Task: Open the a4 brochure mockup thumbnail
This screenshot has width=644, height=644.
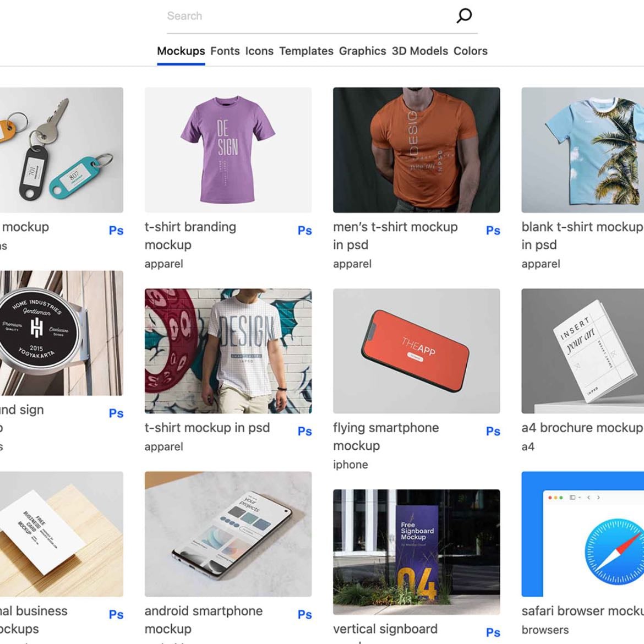Action: click(x=583, y=351)
